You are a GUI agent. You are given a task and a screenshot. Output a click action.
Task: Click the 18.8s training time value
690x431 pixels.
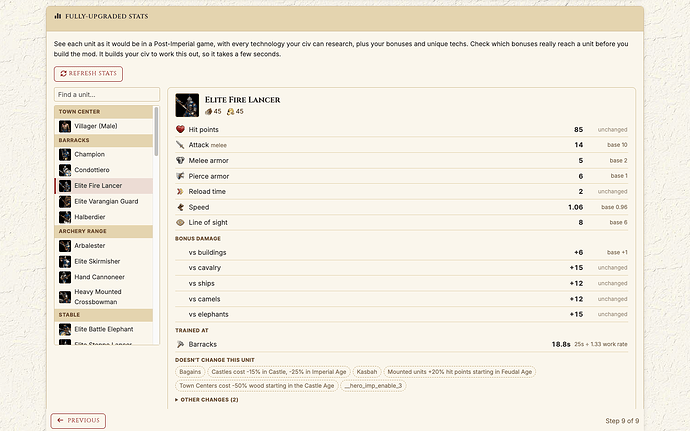pyautogui.click(x=561, y=344)
